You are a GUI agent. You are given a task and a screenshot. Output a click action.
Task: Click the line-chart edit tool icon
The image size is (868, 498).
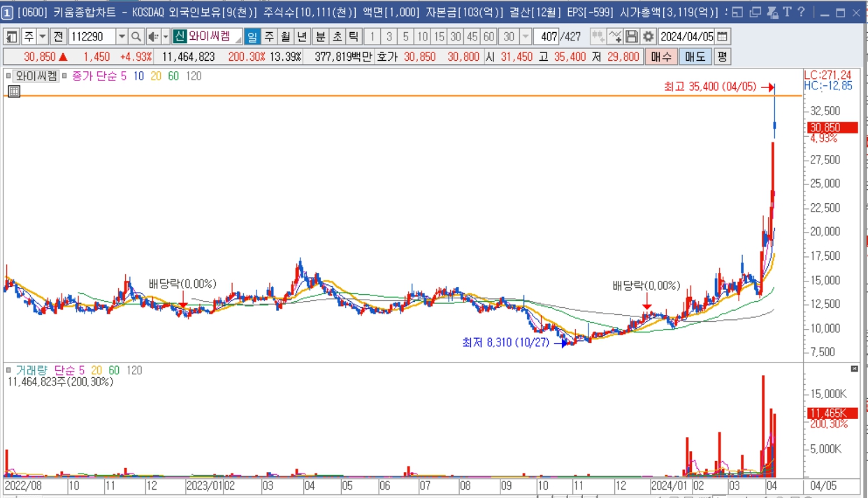click(x=615, y=37)
